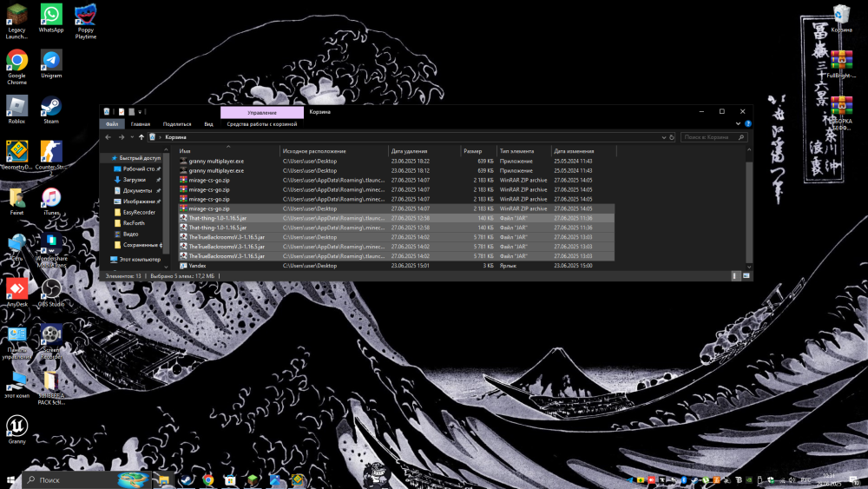Select Granny desktop icon
Image resolution: width=868 pixels, height=489 pixels.
[16, 430]
